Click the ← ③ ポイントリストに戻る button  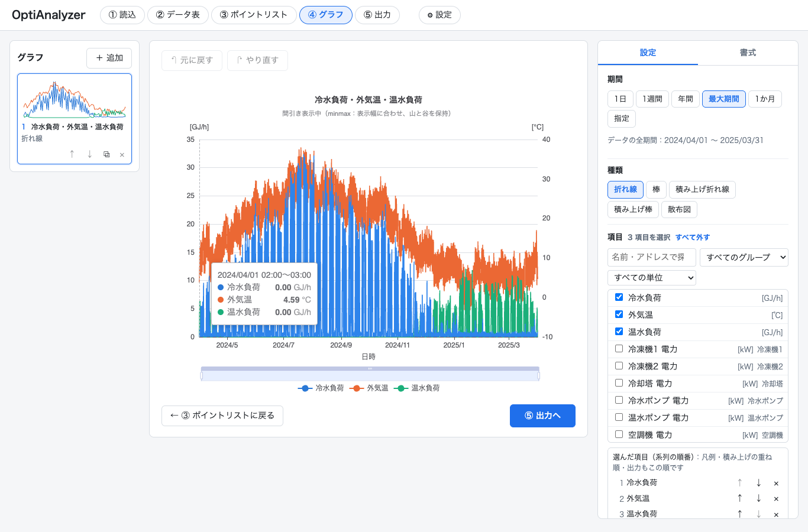(x=222, y=416)
